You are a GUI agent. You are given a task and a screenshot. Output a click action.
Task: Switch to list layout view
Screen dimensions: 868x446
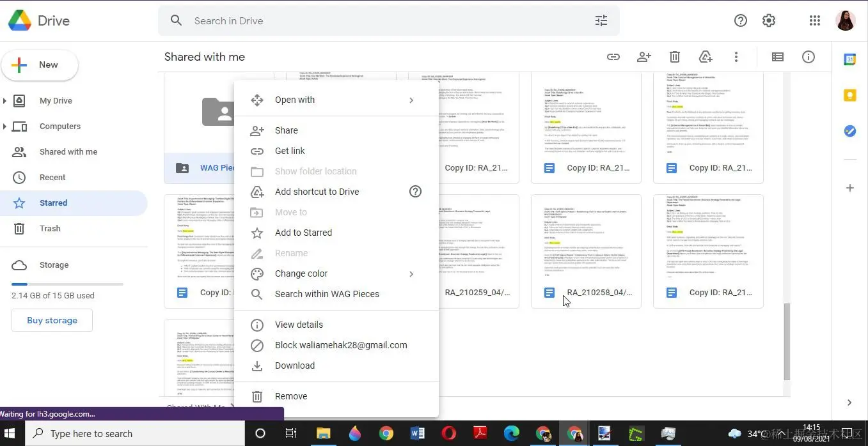[778, 57]
